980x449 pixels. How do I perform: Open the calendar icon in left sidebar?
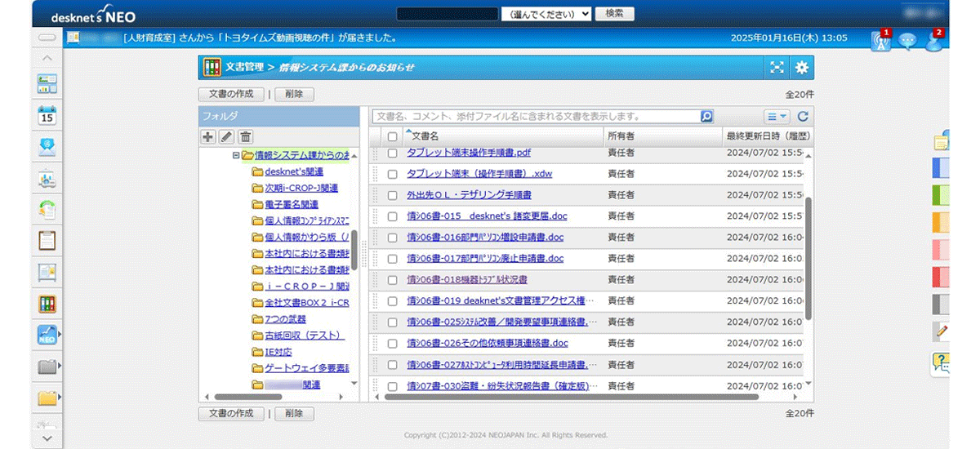(x=47, y=115)
